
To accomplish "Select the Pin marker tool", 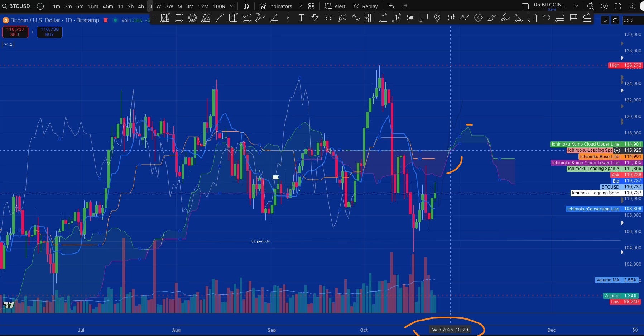I will click(437, 18).
